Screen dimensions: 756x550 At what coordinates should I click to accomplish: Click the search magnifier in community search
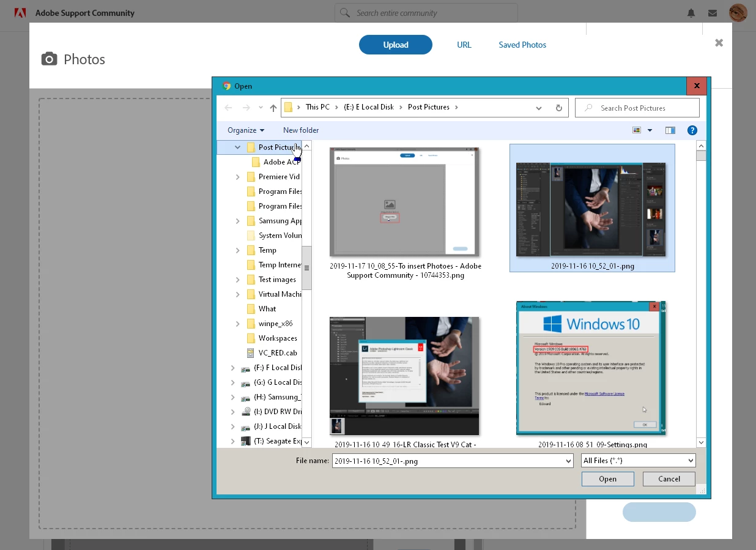click(345, 13)
